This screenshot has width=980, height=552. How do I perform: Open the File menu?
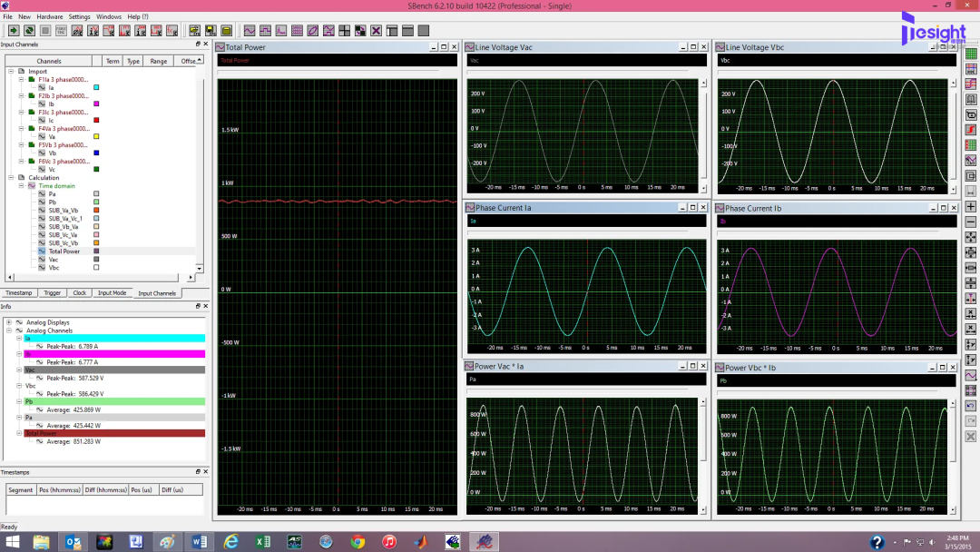click(x=7, y=17)
